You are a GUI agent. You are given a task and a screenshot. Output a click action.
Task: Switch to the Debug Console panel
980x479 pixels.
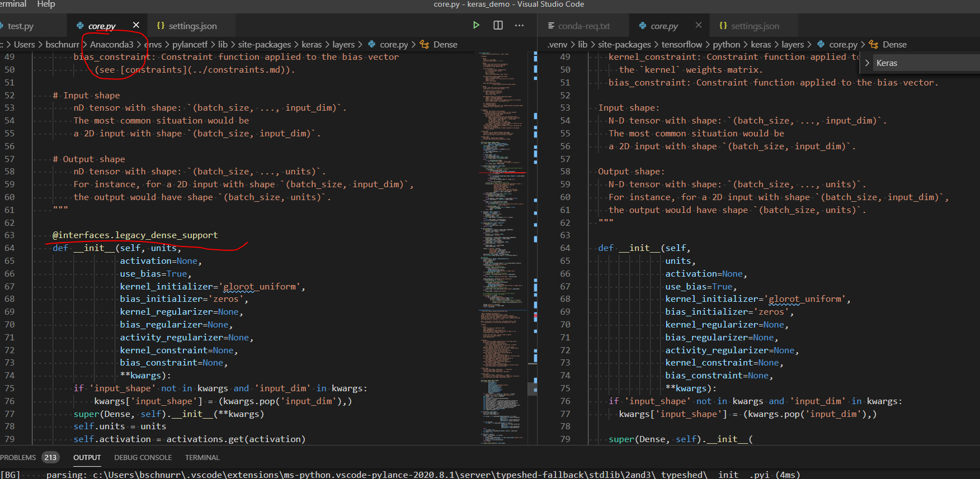(143, 457)
